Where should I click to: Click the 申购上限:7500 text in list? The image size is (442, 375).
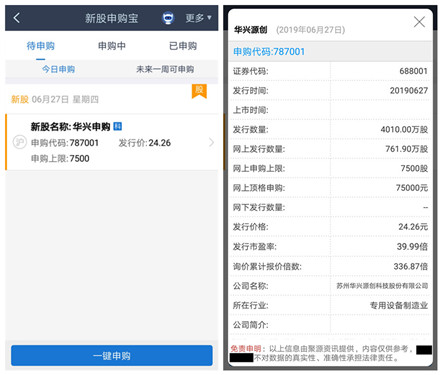coord(60,158)
